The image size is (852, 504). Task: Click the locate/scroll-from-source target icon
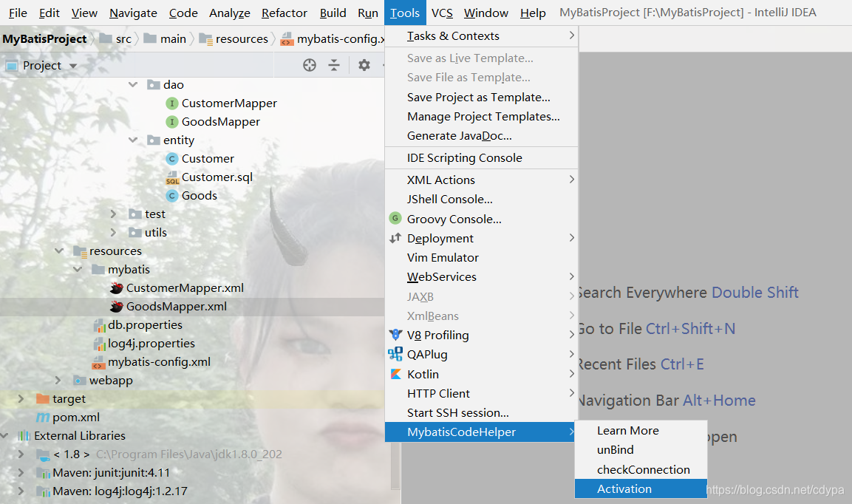309,65
